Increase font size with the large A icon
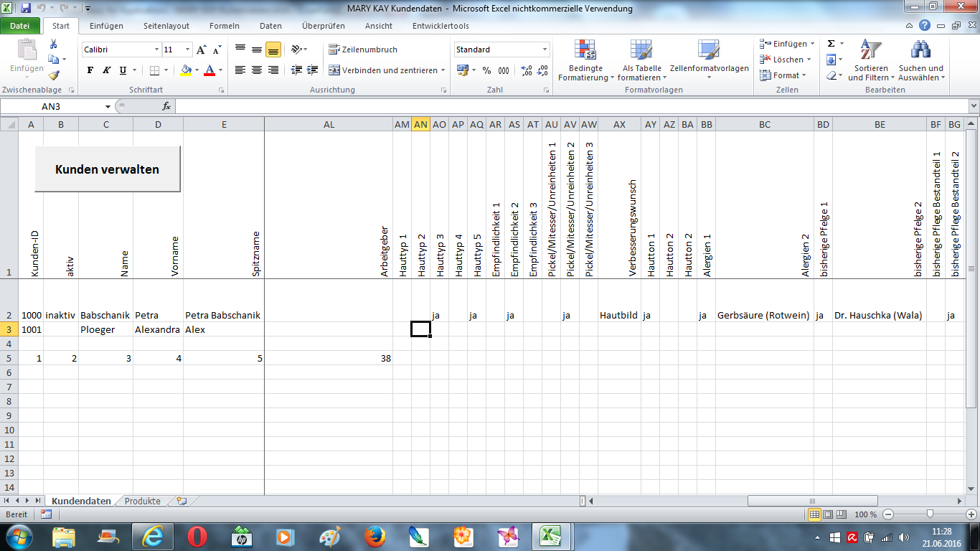 [202, 50]
